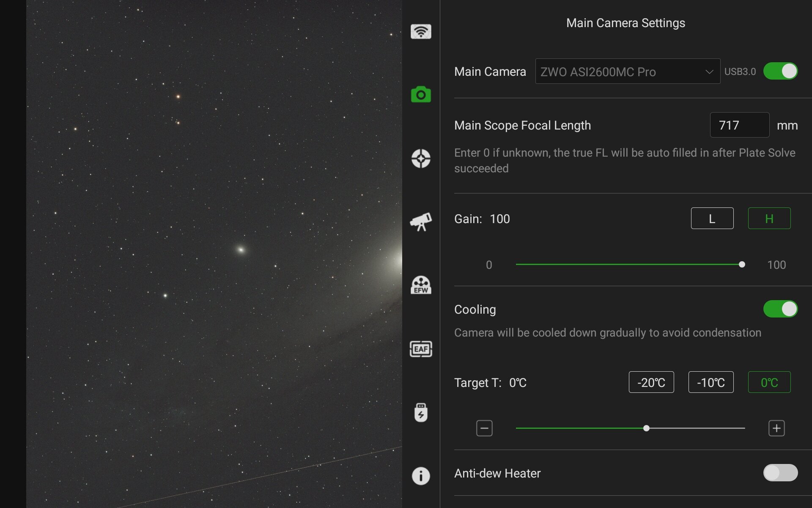This screenshot has width=812, height=508.
Task: Increase target temperature with plus button
Action: pos(776,428)
